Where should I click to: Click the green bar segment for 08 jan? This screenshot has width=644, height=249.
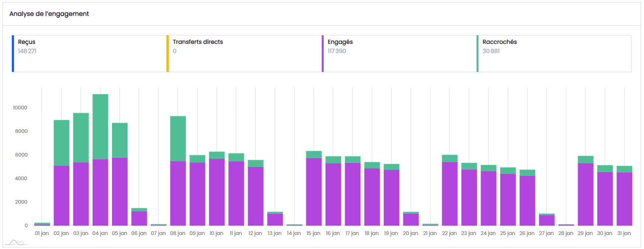coord(178,138)
